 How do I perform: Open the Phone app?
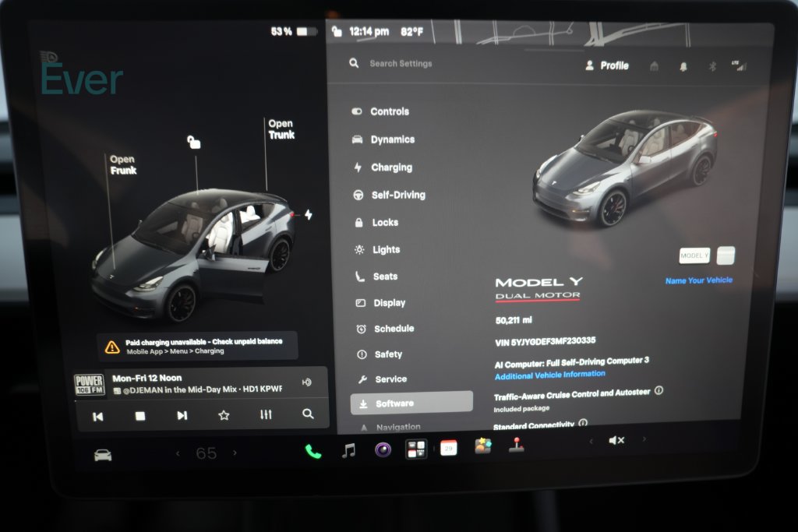coord(313,451)
